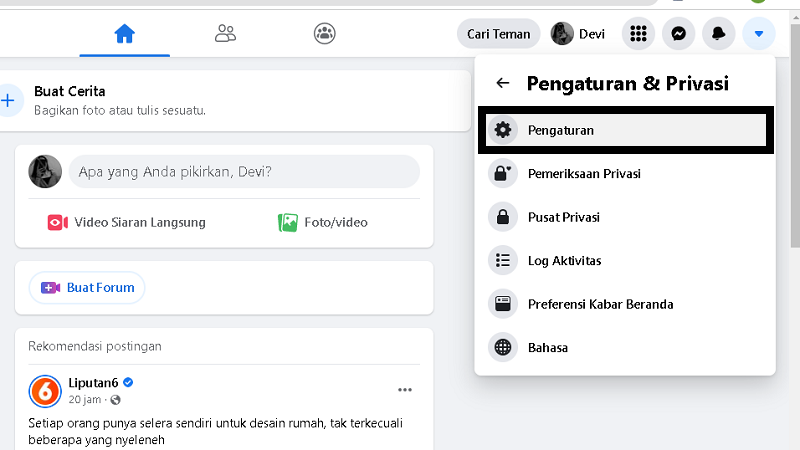Collapse the account dropdown arrow
Screen dimensions: 800x450
coord(758,34)
